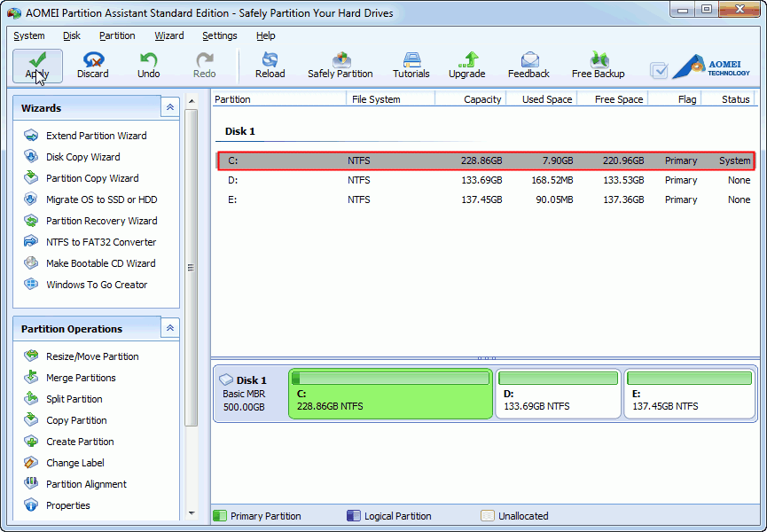Viewport: 767px width, 532px height.
Task: Select E: 137.45GB block in disk map
Action: click(x=689, y=394)
